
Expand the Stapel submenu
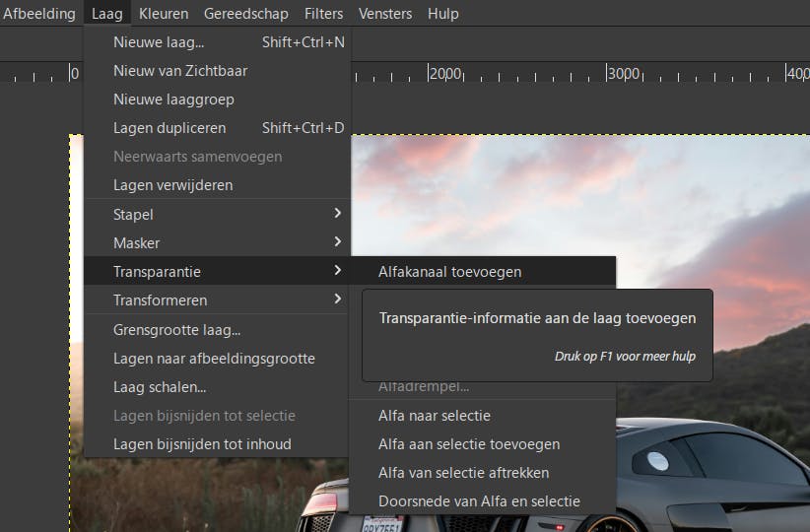(x=217, y=214)
